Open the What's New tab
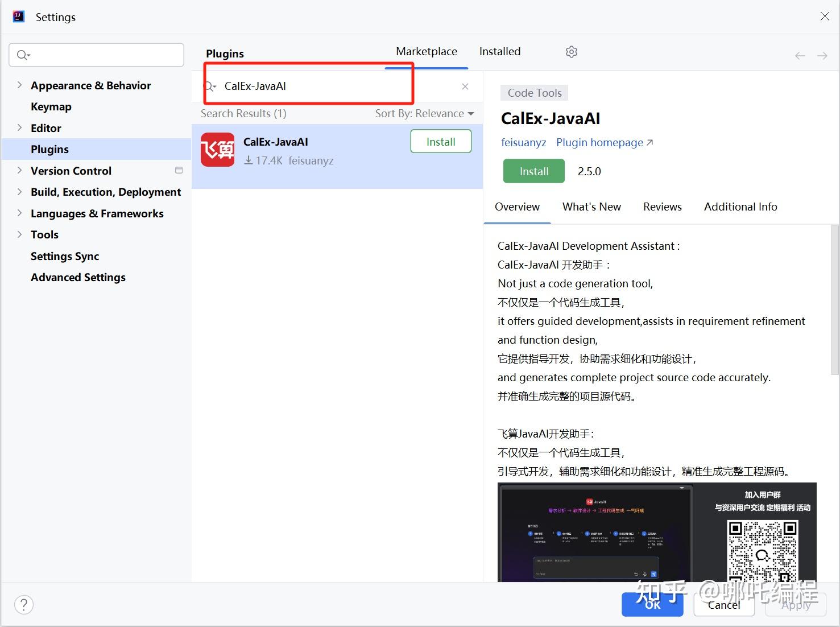This screenshot has height=627, width=840. pyautogui.click(x=591, y=207)
